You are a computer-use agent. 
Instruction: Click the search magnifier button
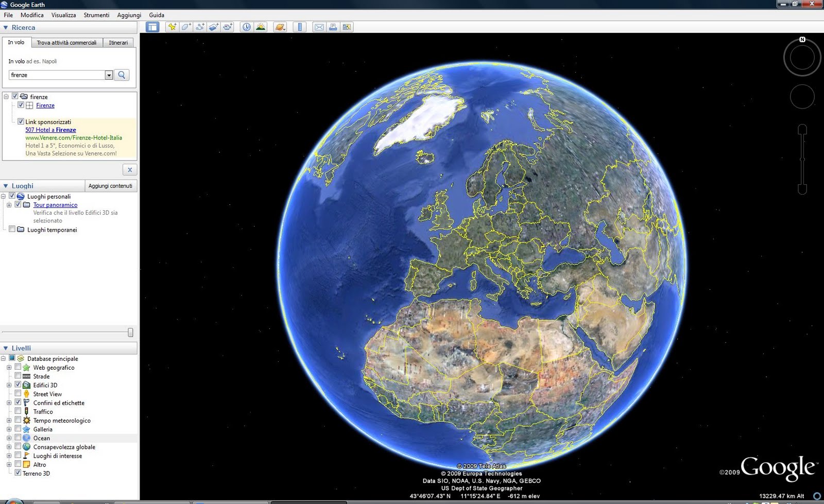(x=122, y=75)
